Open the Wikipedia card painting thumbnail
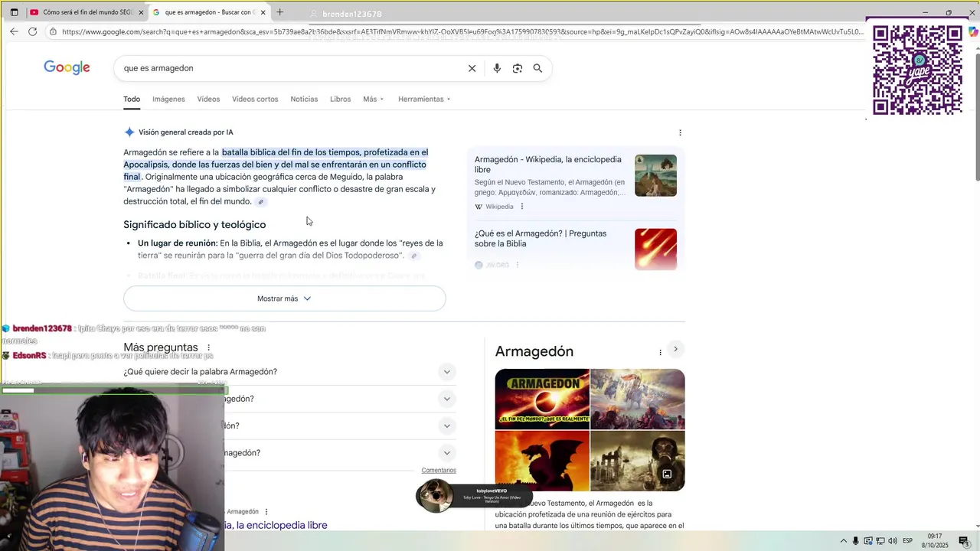 pyautogui.click(x=655, y=175)
